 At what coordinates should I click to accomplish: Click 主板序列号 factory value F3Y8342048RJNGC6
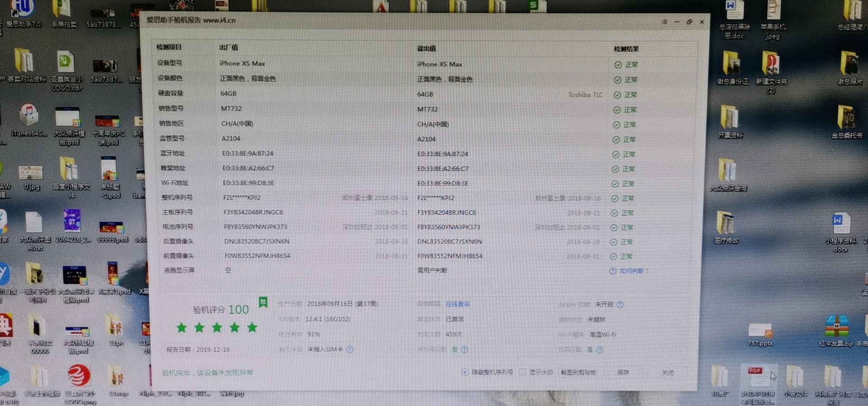click(253, 212)
